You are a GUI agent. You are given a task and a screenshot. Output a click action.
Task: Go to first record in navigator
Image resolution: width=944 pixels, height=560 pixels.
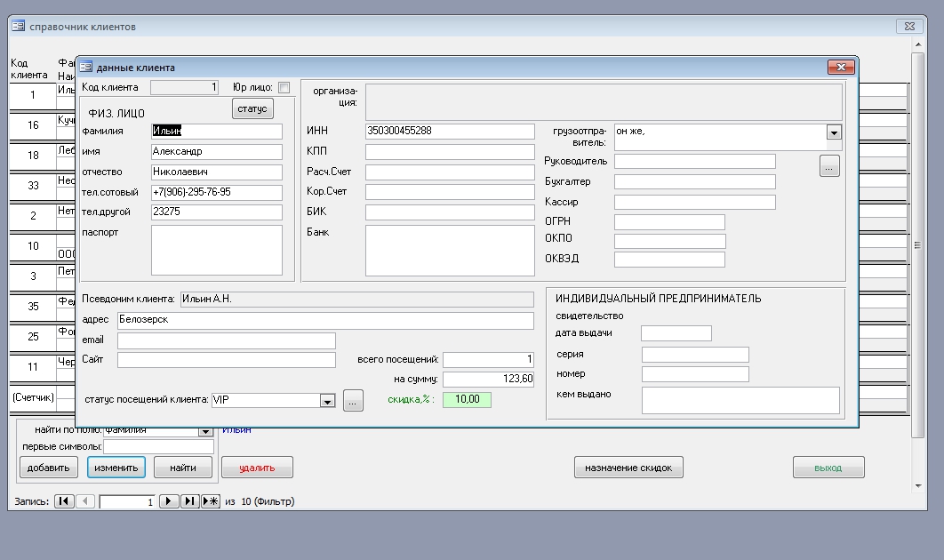pos(64,501)
